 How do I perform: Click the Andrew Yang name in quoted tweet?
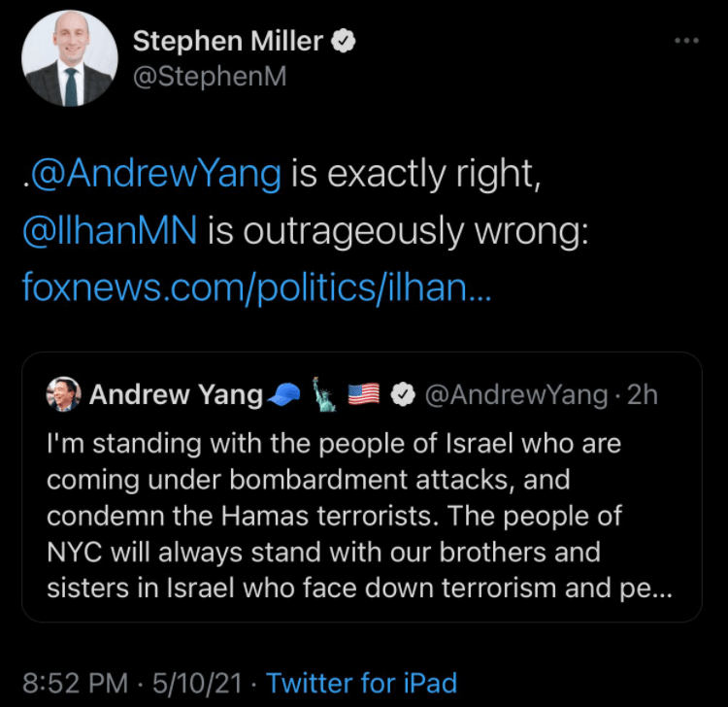pyautogui.click(x=176, y=394)
